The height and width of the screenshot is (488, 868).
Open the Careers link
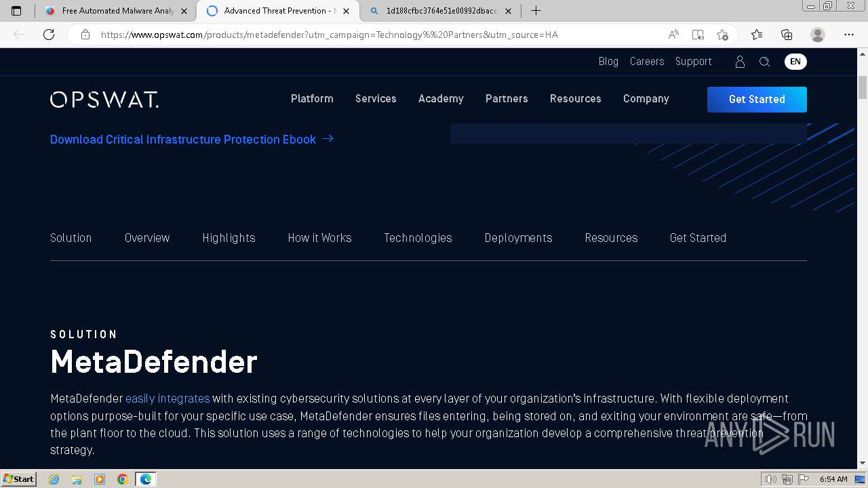pyautogui.click(x=647, y=62)
